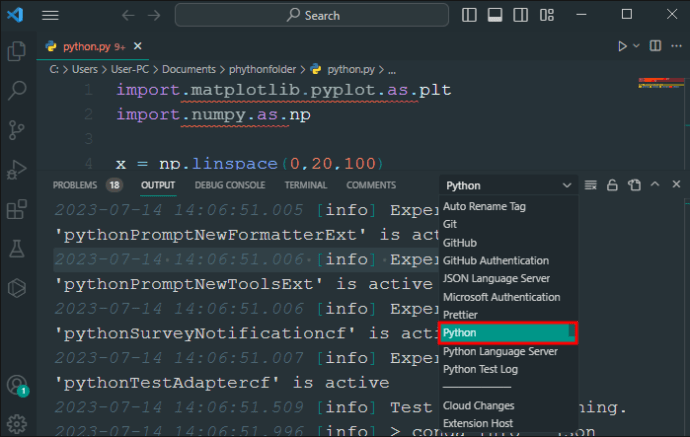
Task: Open the Explorer view in activity bar
Action: 17,51
